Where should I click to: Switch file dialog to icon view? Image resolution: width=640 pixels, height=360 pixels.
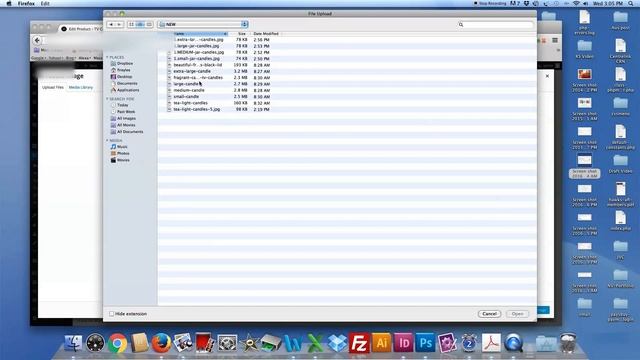coord(131,24)
